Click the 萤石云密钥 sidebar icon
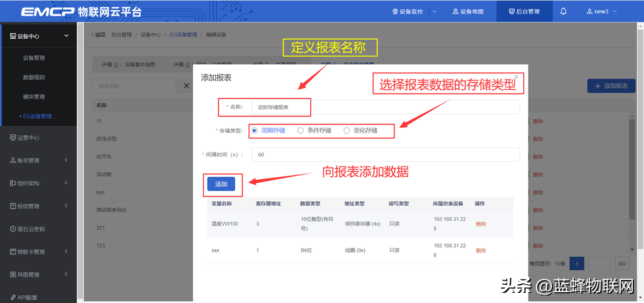This screenshot has width=644, height=303. click(13, 229)
